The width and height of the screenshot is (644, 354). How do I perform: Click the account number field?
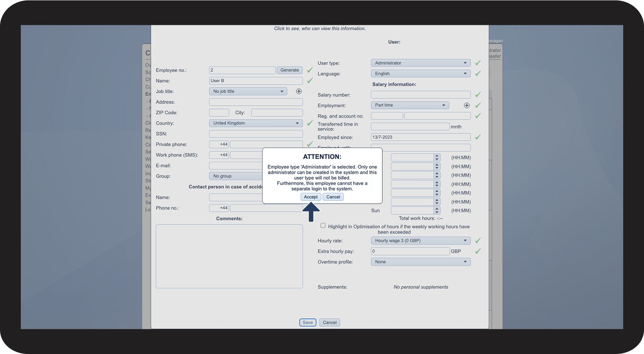tap(437, 116)
